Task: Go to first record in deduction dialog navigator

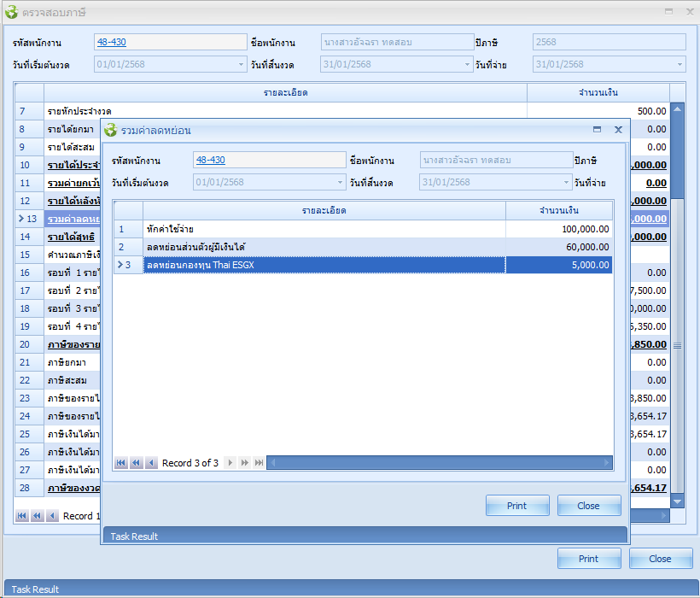Action: pos(121,463)
